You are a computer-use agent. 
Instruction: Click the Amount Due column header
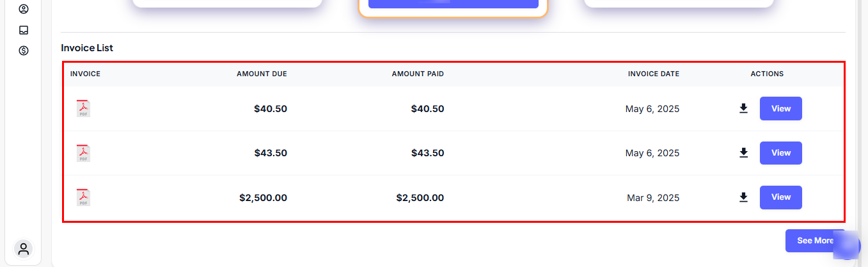click(x=262, y=74)
